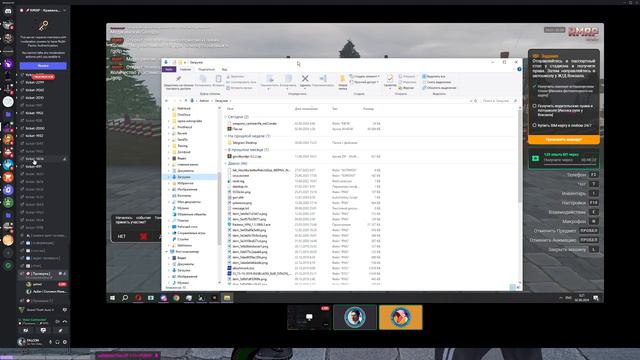Open the ticket-2060 channel
This screenshot has width=640, height=360.
click(x=35, y=90)
